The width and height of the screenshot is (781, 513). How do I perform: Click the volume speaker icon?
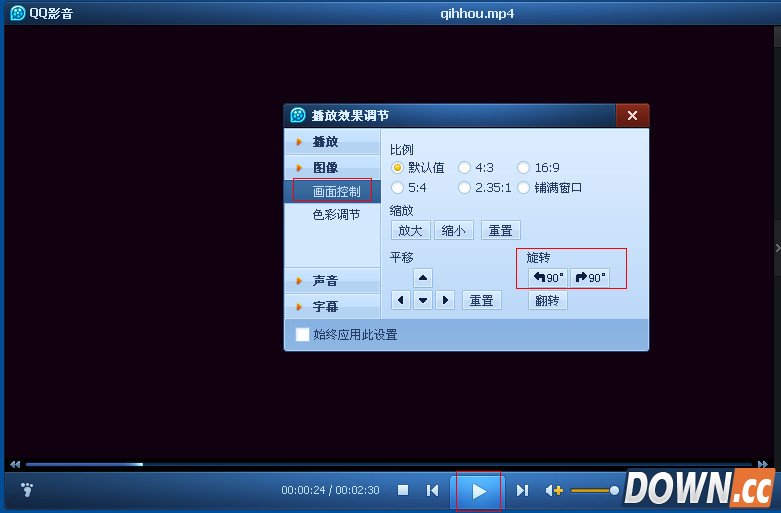click(554, 491)
